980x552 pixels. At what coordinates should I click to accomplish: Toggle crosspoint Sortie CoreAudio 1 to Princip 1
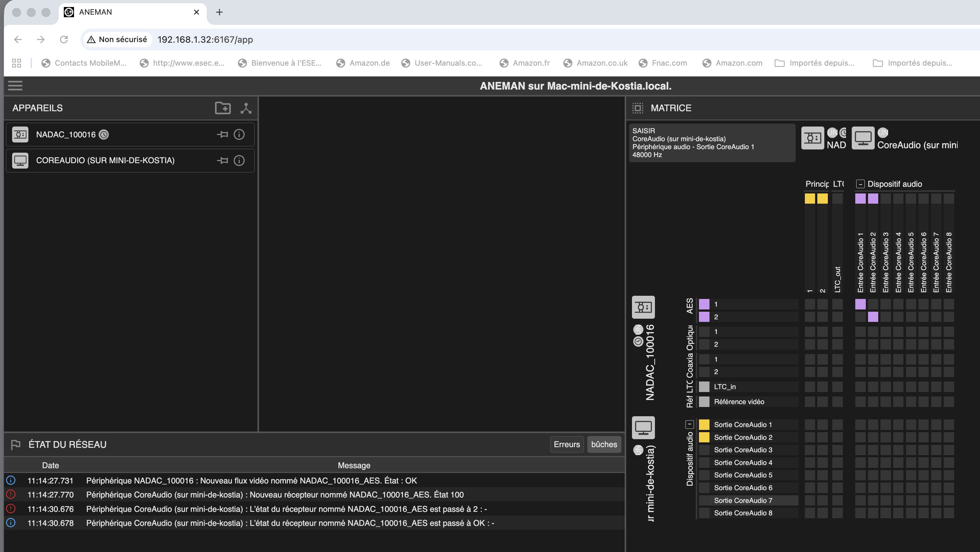click(x=810, y=425)
